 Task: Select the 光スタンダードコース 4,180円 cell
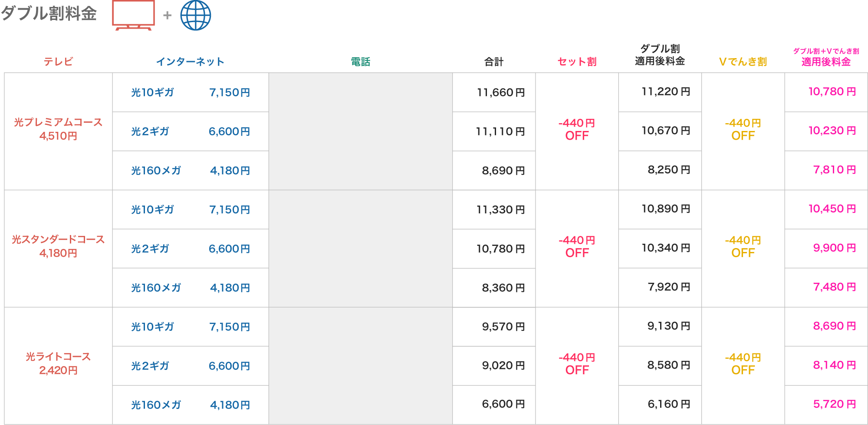[x=58, y=246]
